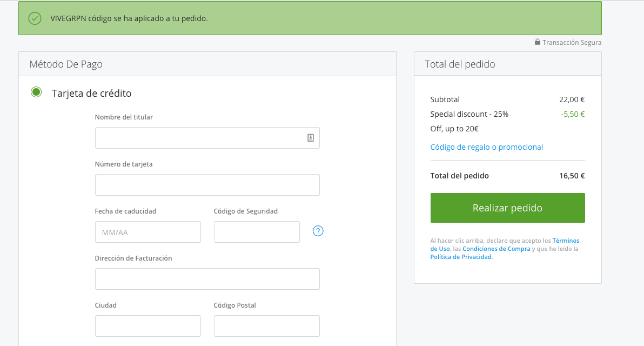Focus the Número de tarjeta field
This screenshot has width=644, height=346.
[x=207, y=185]
